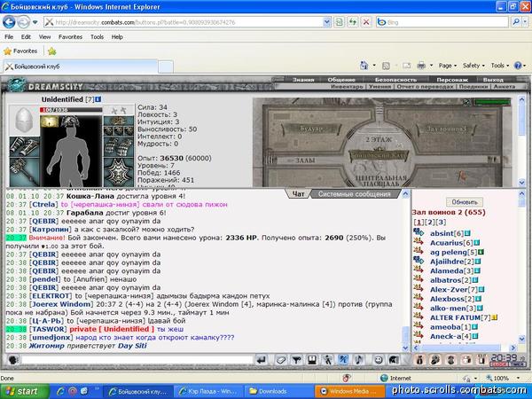
Task: Click the info icon beside Unidentified [7]
Action: 98,99
